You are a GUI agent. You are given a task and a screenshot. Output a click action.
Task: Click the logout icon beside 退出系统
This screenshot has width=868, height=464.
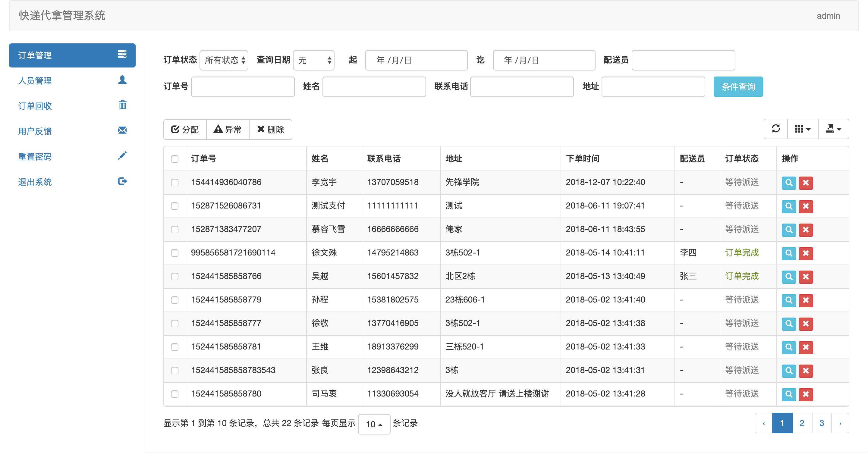click(x=122, y=181)
